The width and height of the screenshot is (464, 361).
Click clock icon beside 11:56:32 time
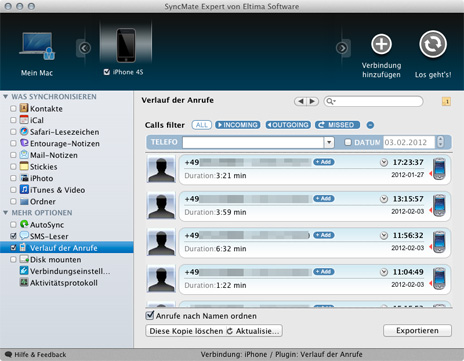click(384, 236)
